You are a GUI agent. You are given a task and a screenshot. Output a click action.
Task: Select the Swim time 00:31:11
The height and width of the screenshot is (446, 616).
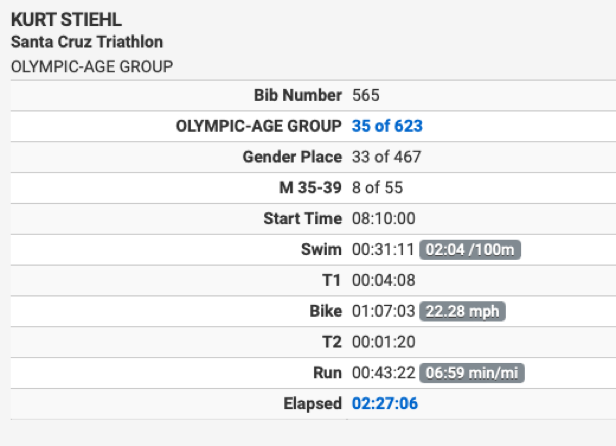point(383,250)
